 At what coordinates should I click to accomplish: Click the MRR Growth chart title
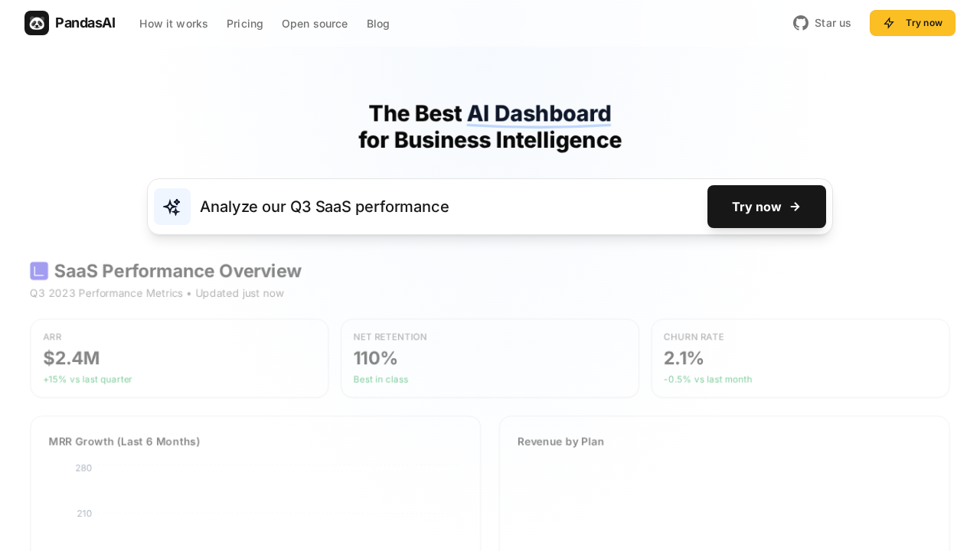[x=124, y=442]
